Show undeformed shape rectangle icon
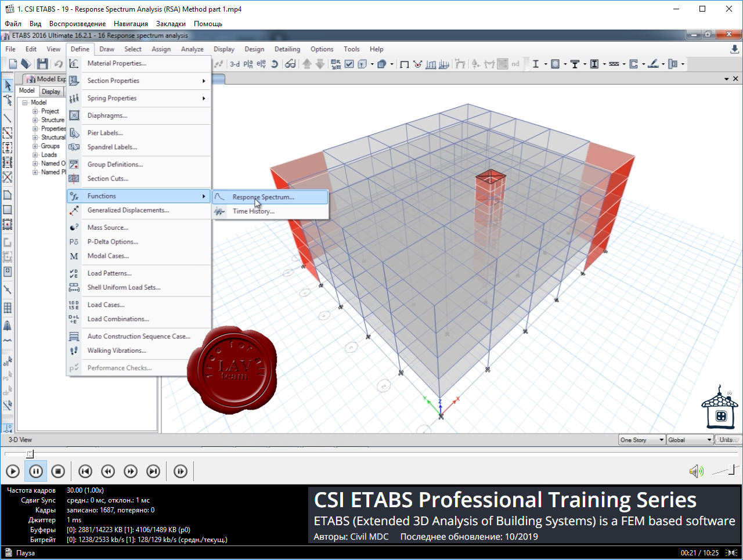The height and width of the screenshot is (560, 743). pos(405,64)
